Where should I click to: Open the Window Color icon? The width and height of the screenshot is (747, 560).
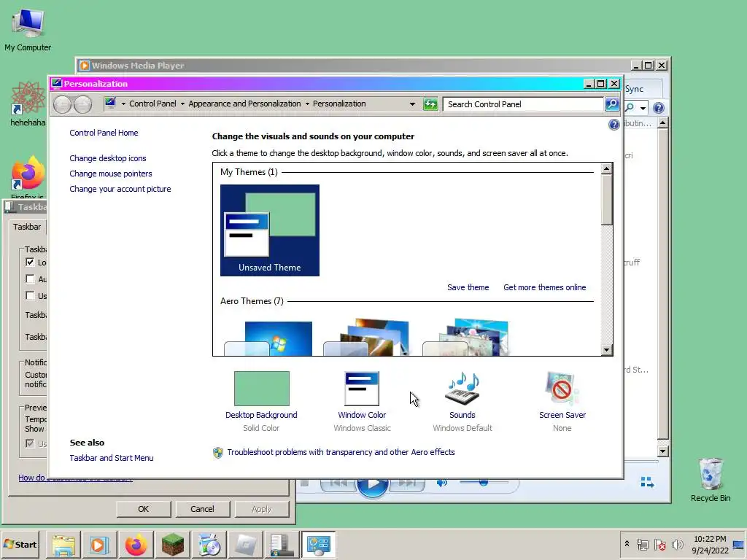click(x=362, y=389)
